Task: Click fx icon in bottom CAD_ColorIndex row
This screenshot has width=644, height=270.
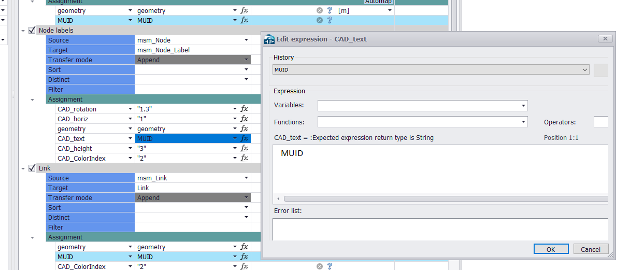Action: pos(245,267)
